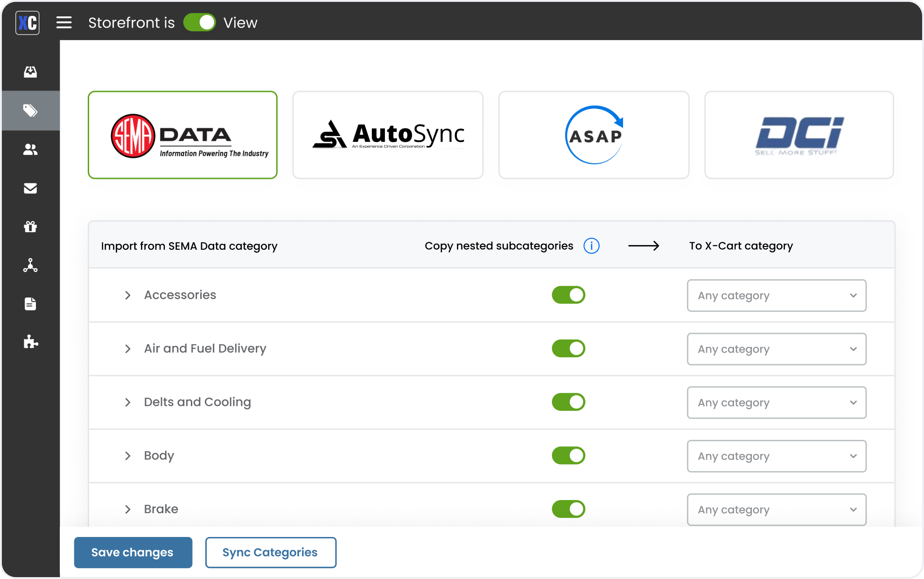Click the XC logo in the top corner
924x579 pixels.
click(27, 22)
